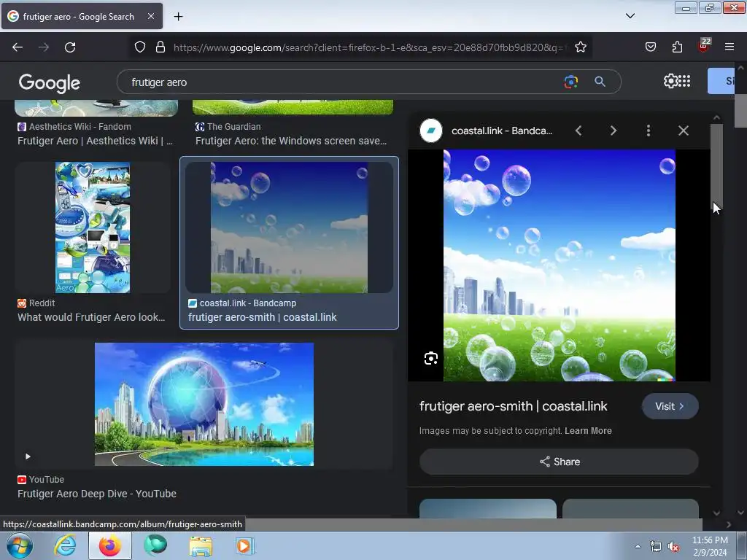Screen dimensions: 747x560
Task: Open a new tab with the plus button
Action: click(178, 17)
